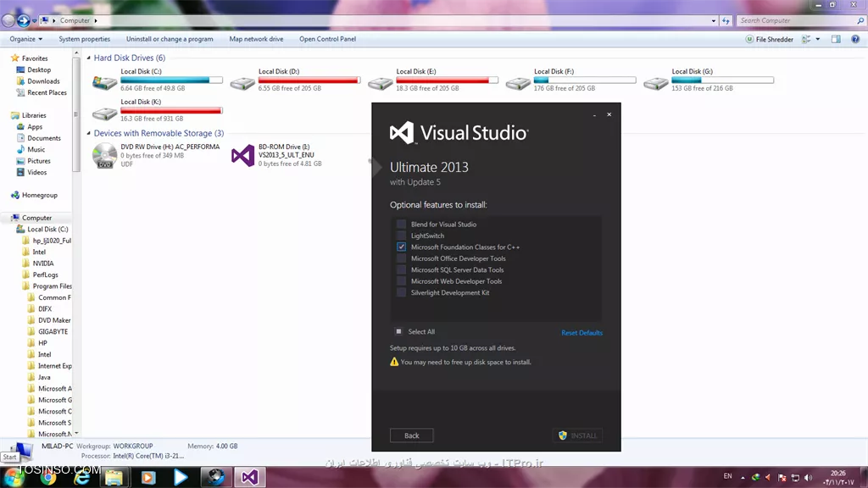Toggle the Explorer preview pane icon
This screenshot has height=488, width=868.
click(x=836, y=39)
